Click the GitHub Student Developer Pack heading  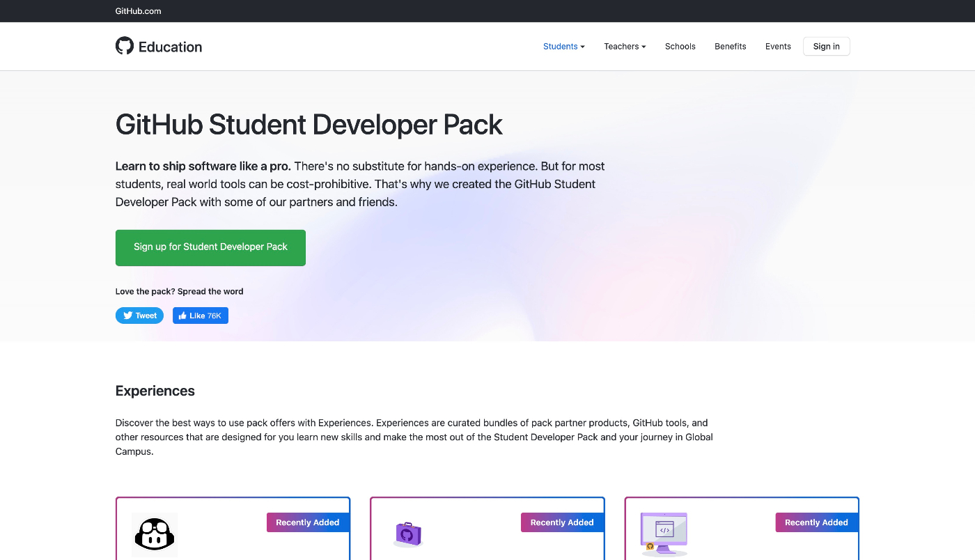(x=309, y=125)
